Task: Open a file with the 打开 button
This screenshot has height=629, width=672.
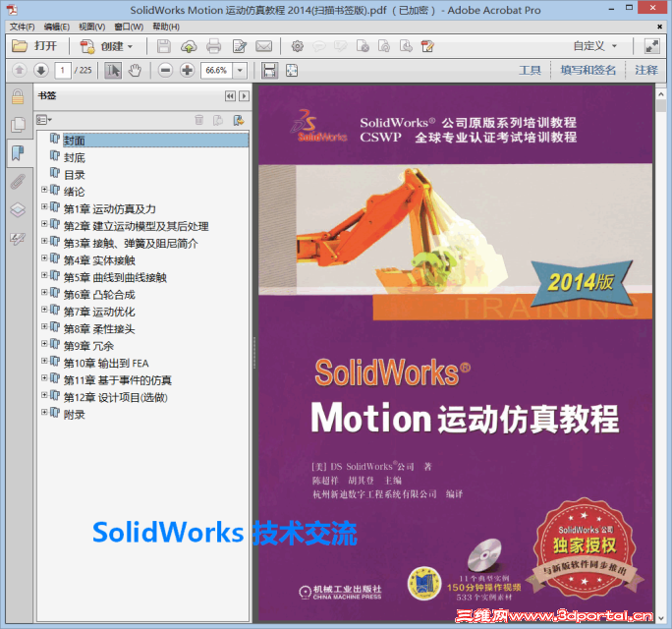Action: click(x=34, y=46)
